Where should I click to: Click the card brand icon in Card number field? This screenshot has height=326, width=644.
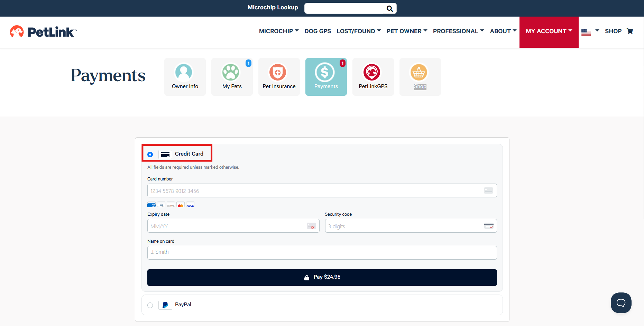point(488,190)
